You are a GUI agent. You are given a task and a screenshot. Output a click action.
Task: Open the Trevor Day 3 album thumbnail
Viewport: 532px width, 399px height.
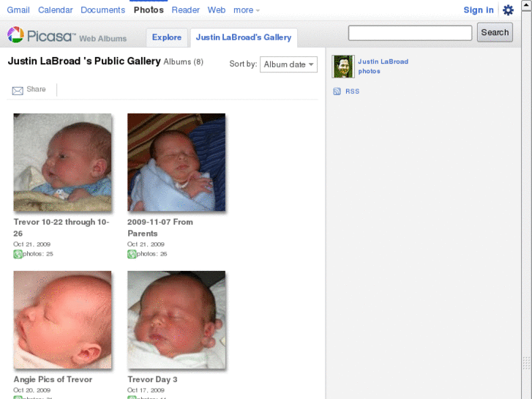point(176,320)
